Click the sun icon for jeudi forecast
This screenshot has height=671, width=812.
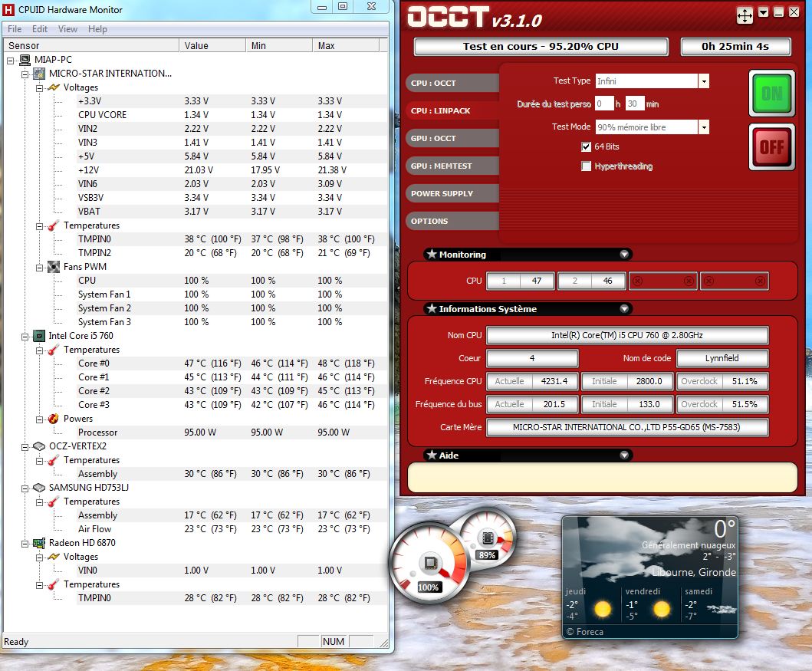pos(603,610)
